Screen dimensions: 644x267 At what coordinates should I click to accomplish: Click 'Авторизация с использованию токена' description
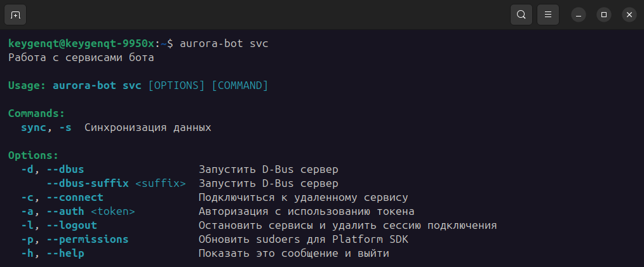pyautogui.click(x=306, y=212)
